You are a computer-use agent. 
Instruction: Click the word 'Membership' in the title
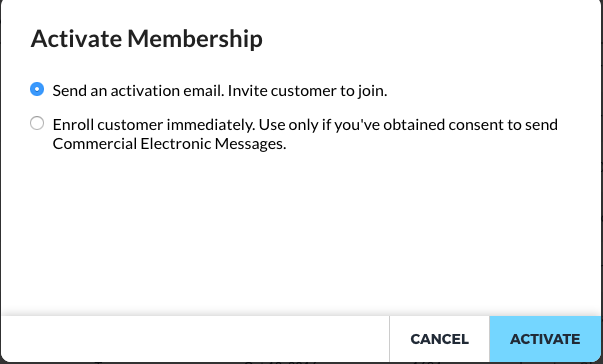(x=195, y=39)
